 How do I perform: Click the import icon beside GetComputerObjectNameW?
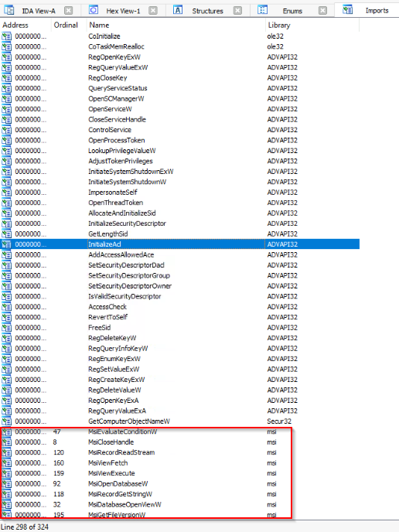click(6, 421)
